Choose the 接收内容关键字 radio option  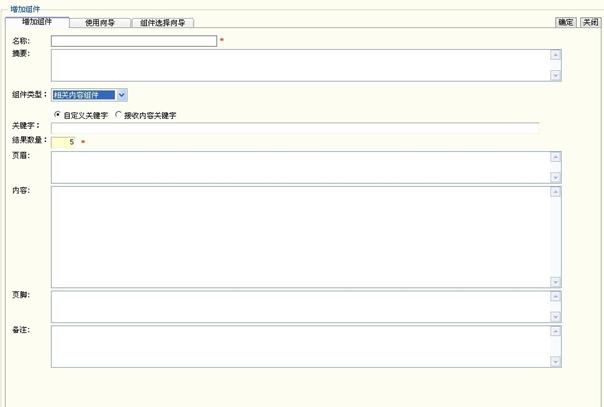coord(118,115)
